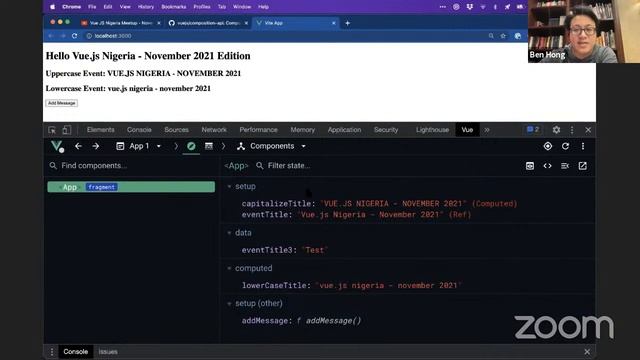Open the issues counter badge
Image resolution: width=640 pixels, height=360 pixels.
(533, 130)
